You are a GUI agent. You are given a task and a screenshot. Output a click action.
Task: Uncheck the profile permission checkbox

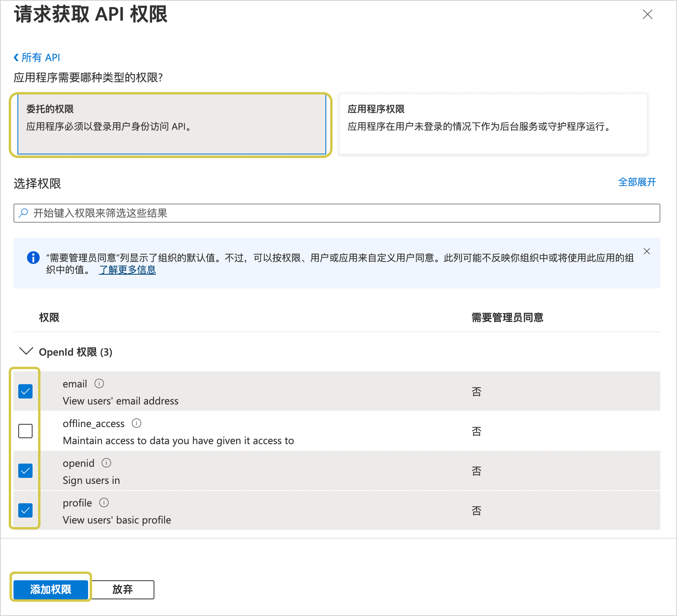[x=25, y=510]
